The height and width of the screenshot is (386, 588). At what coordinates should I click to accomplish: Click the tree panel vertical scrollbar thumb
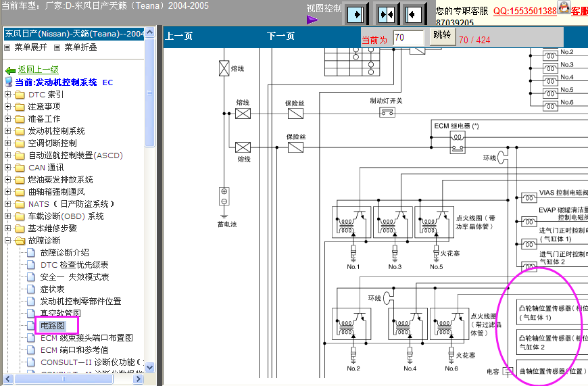[x=149, y=93]
